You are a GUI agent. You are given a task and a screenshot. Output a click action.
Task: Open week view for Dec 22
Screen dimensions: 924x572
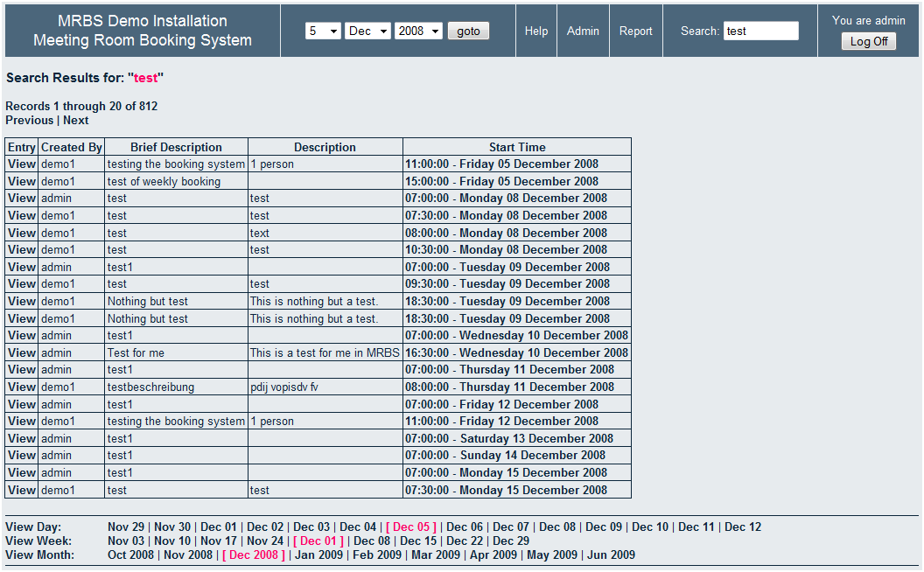464,541
